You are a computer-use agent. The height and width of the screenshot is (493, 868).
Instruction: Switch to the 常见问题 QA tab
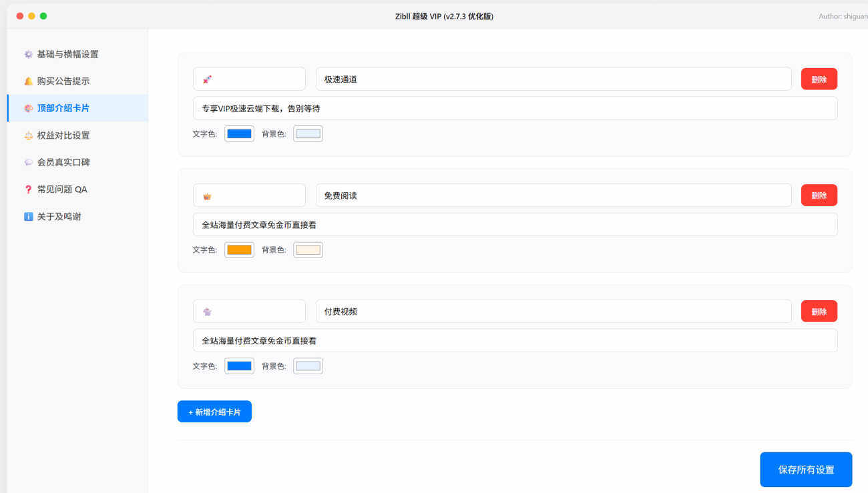pyautogui.click(x=62, y=189)
